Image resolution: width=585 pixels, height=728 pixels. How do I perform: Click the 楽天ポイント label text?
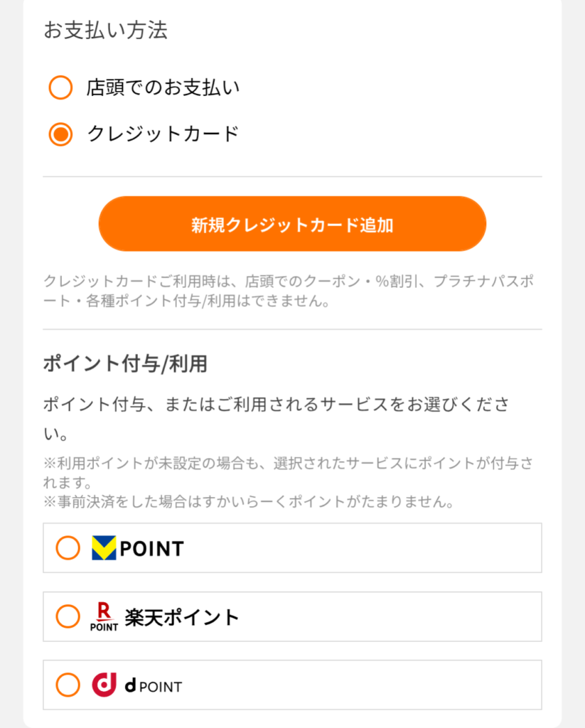[182, 617]
